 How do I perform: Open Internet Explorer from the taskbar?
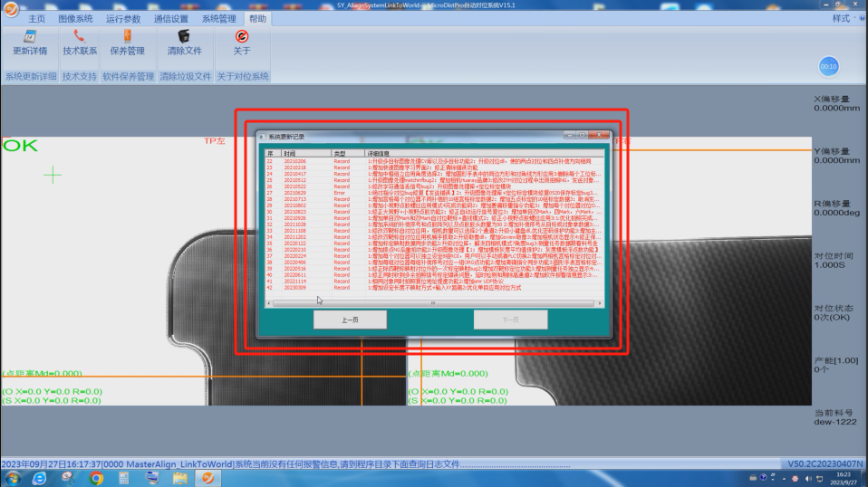pos(41,478)
